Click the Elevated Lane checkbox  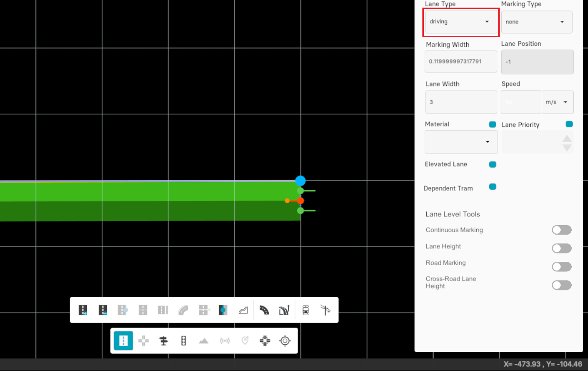(493, 165)
